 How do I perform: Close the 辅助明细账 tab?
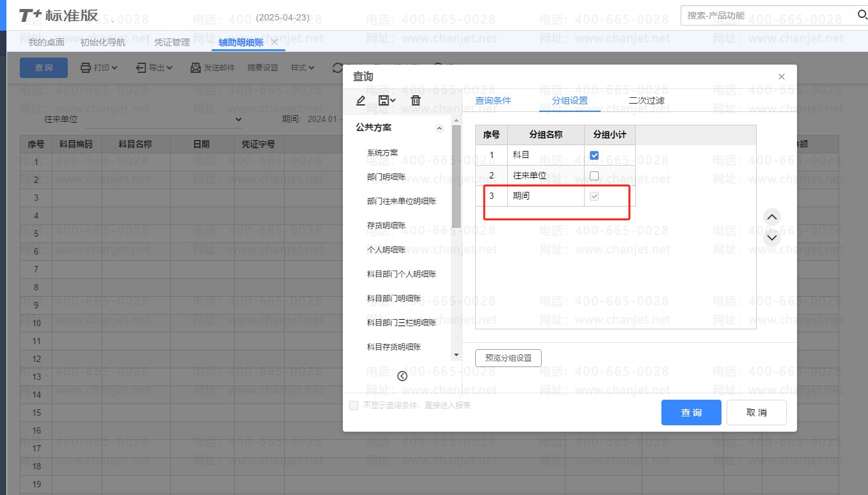coord(274,42)
